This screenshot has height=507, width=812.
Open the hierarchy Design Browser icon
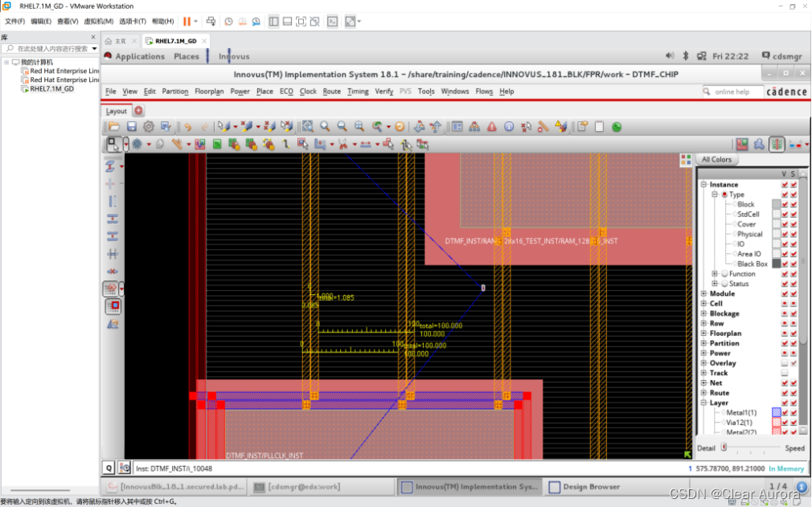coord(474,127)
